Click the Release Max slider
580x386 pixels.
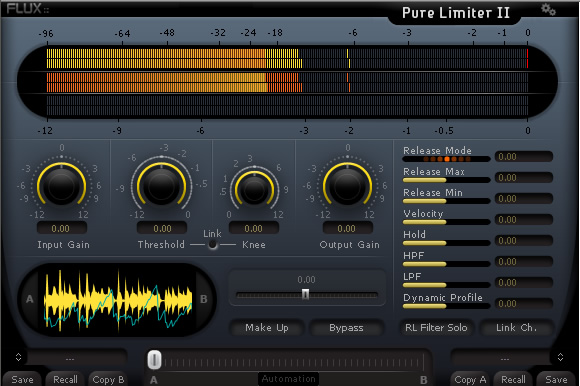(x=446, y=180)
